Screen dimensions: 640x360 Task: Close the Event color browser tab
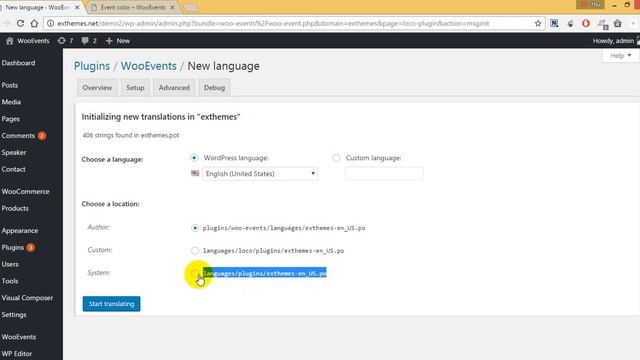coord(172,7)
